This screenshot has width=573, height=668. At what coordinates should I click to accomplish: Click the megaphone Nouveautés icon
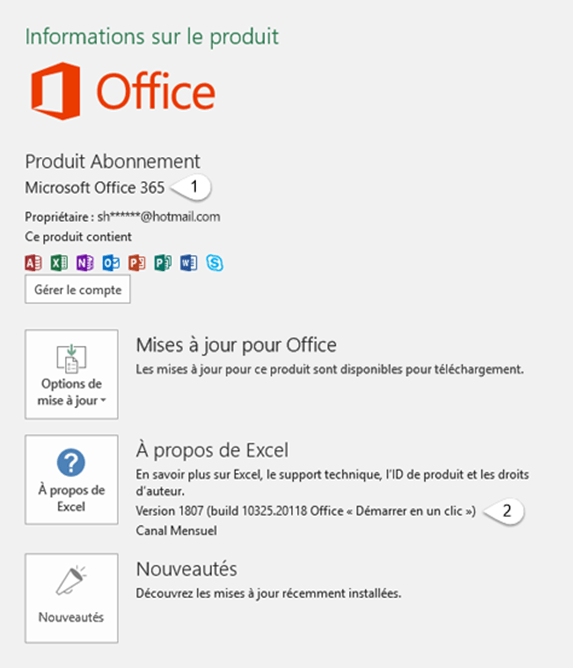(x=71, y=580)
